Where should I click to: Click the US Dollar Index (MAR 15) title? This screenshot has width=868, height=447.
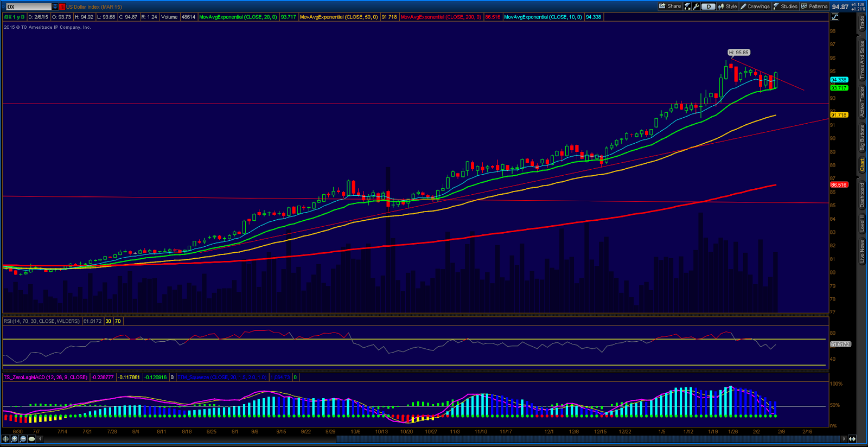(x=94, y=7)
